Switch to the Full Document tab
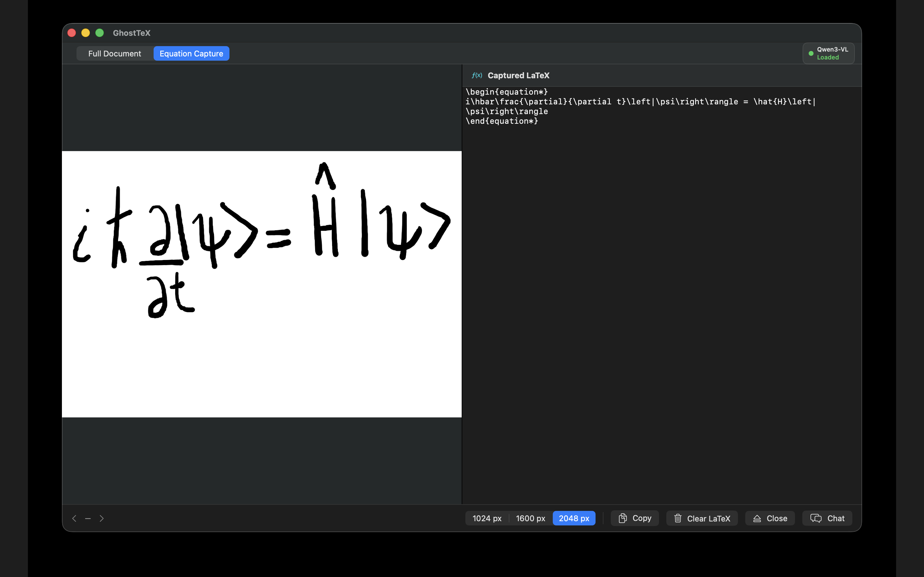This screenshot has width=924, height=577. (x=115, y=54)
